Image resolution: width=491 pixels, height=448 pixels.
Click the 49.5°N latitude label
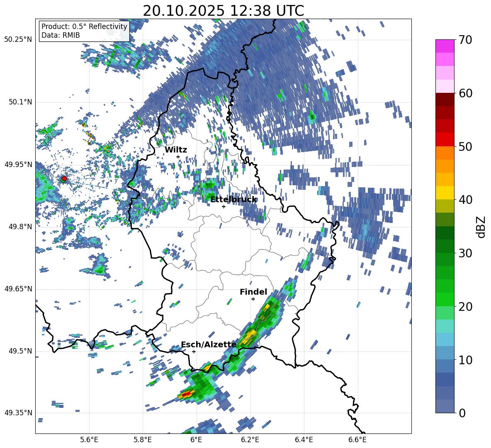click(x=20, y=351)
